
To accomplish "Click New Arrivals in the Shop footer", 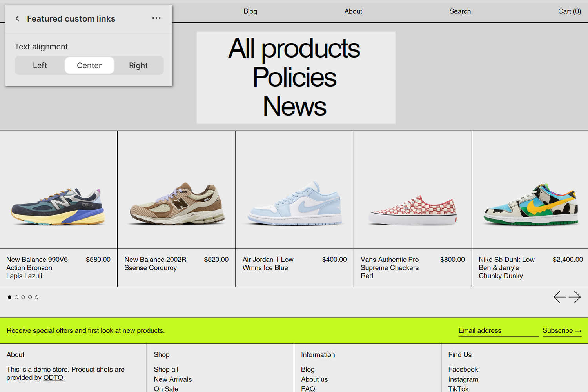I will pyautogui.click(x=173, y=379).
